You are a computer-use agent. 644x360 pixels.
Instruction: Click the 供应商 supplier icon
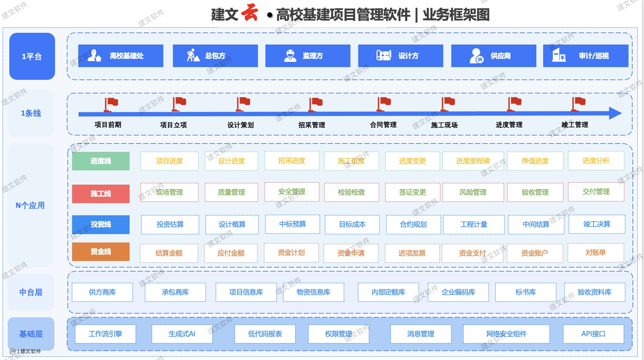pos(476,56)
